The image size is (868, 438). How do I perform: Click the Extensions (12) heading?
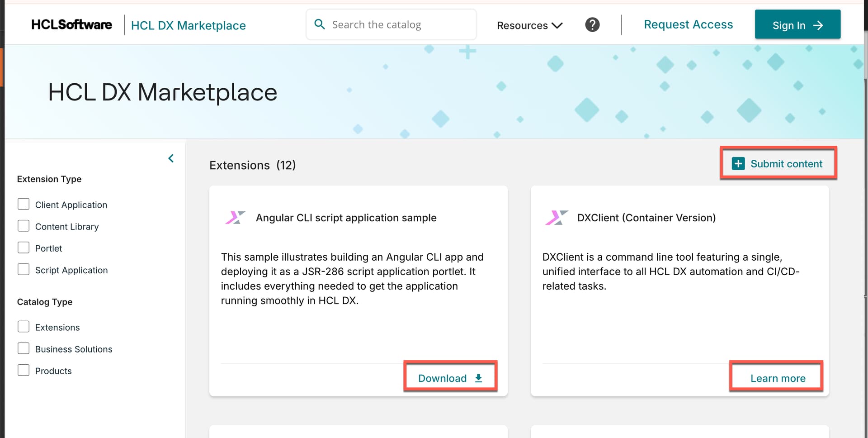pos(252,165)
